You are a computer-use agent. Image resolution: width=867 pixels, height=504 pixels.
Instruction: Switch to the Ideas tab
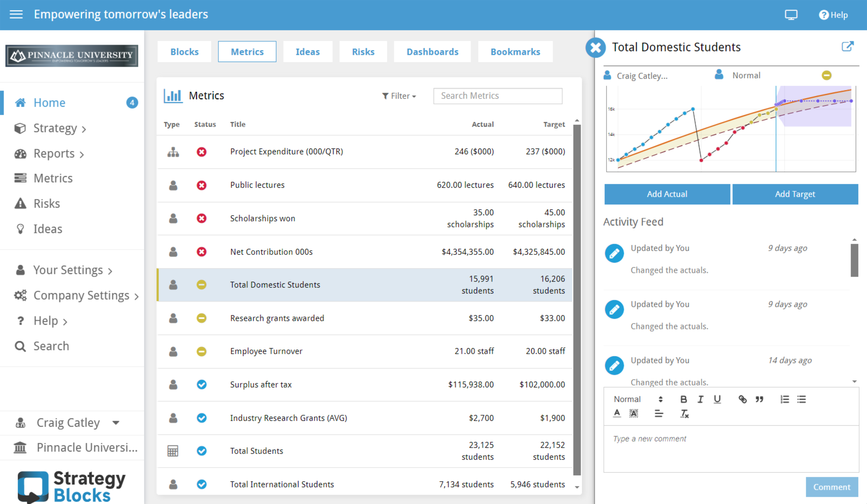tap(308, 52)
